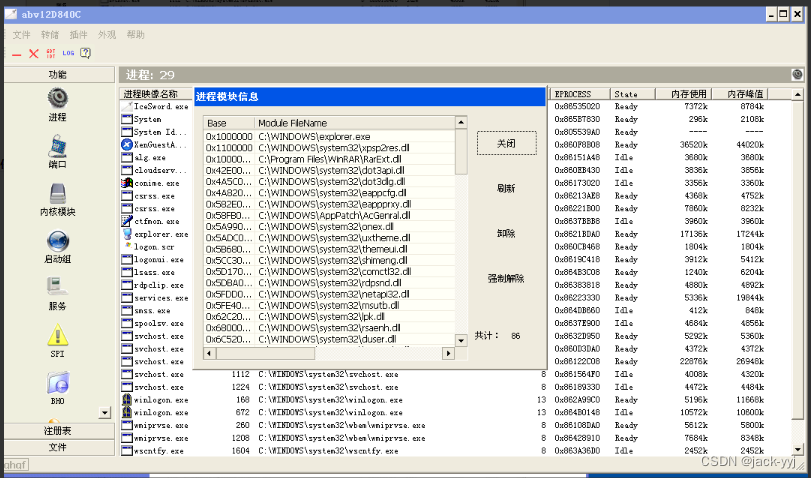Click module list horizontal scroll-right arrow
The height and width of the screenshot is (478, 811).
(448, 353)
